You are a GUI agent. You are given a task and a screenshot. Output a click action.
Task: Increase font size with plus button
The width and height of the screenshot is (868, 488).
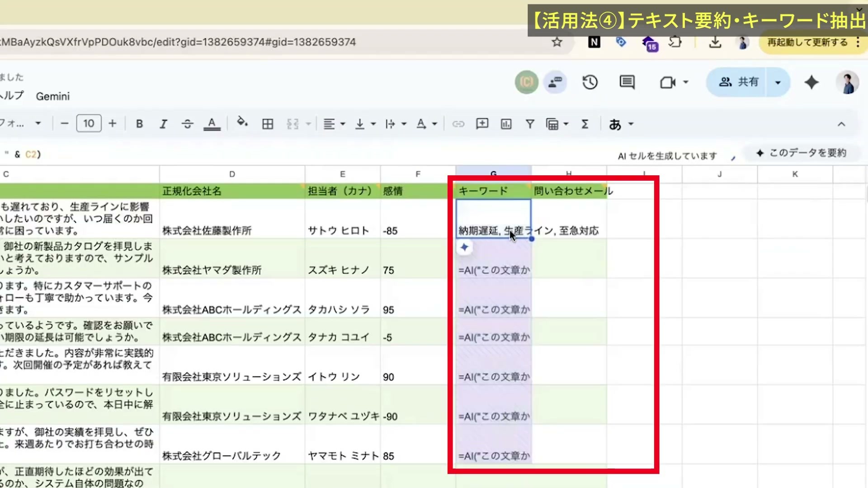113,123
